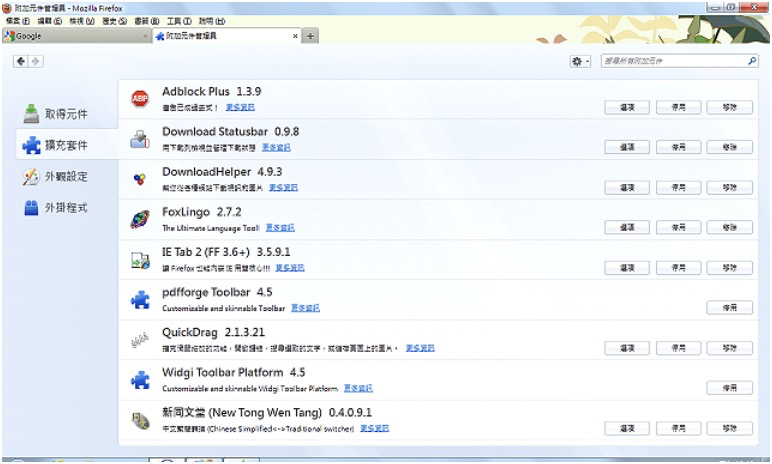Disable IE Tab 2
This screenshot has height=464, width=772.
click(x=678, y=267)
